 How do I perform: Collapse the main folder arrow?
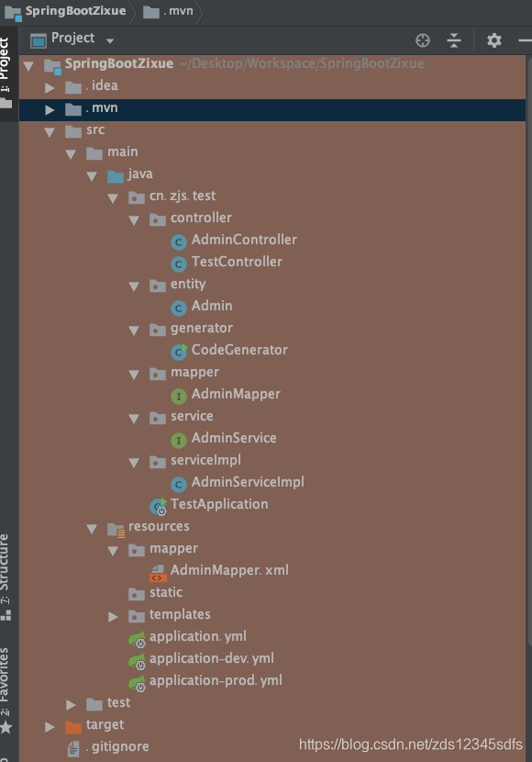(71, 154)
